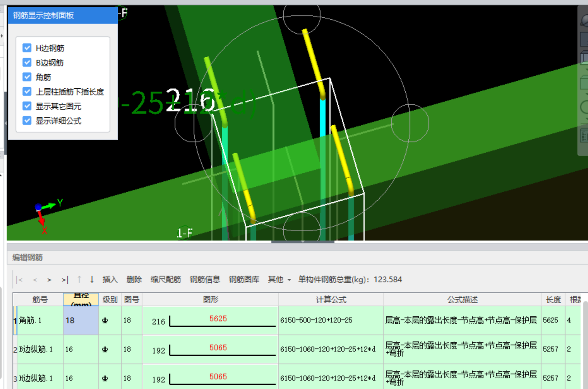This screenshot has height=389, width=588.
Task: Click 删除 to delete rebar row
Action: click(134, 280)
